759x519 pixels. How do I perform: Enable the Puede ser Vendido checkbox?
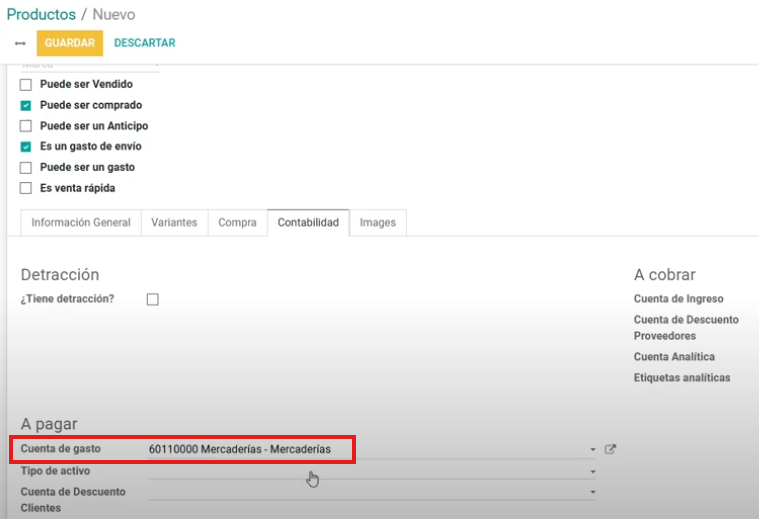pos(26,85)
